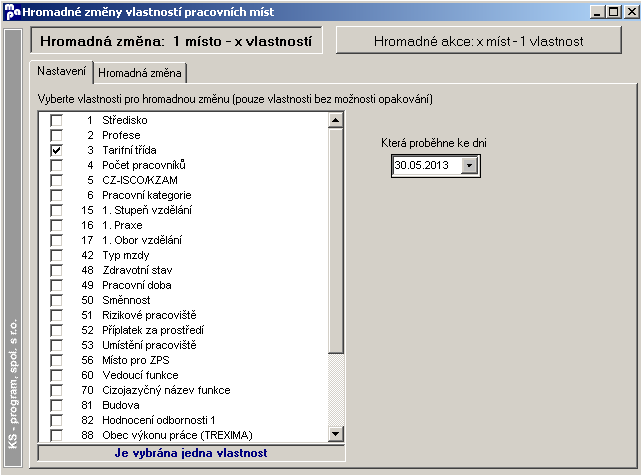The width and height of the screenshot is (641, 475).
Task: Enable Příplatek za prostředí checkbox
Action: pos(56,330)
